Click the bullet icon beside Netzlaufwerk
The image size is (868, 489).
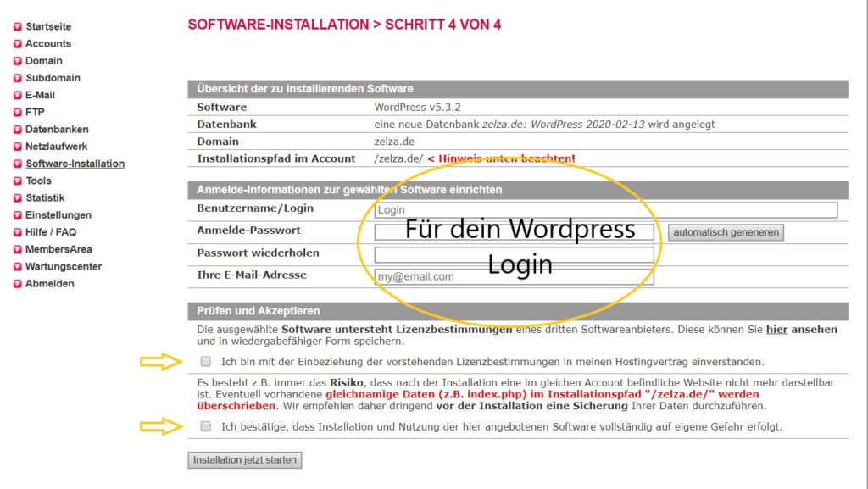coord(18,147)
